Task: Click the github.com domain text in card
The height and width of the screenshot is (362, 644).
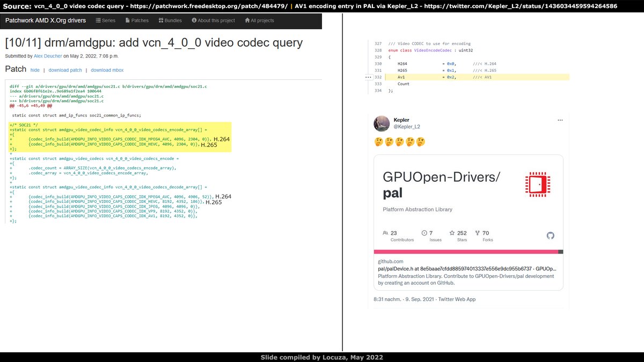Action: tap(391, 261)
